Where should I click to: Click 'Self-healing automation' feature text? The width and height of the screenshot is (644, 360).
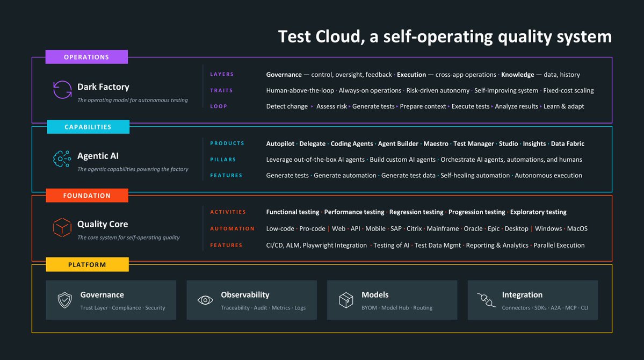[x=475, y=176]
